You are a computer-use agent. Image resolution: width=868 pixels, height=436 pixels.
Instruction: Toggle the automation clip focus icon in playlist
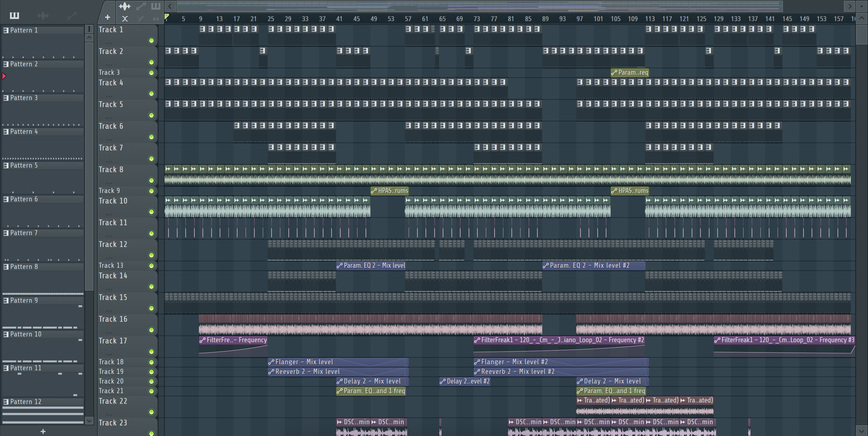coord(141,6)
